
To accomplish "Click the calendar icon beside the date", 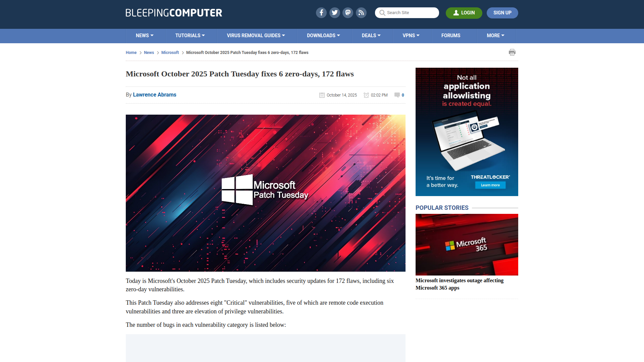I will click(x=322, y=95).
